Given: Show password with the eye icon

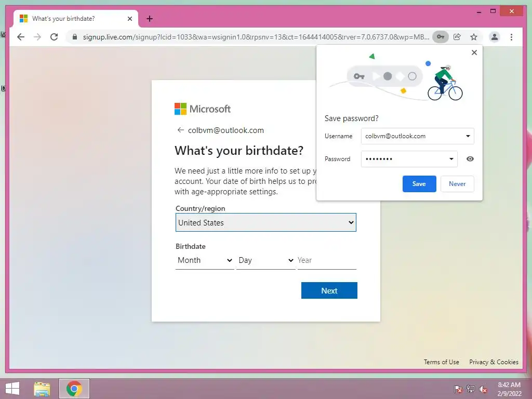Looking at the screenshot, I should point(470,159).
